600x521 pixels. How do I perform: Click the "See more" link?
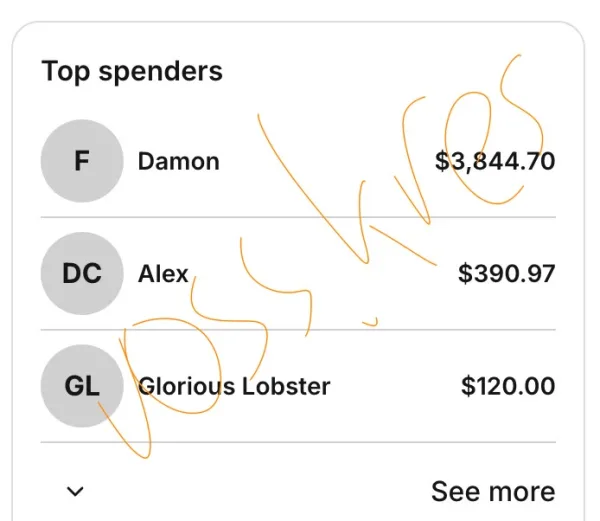(492, 491)
